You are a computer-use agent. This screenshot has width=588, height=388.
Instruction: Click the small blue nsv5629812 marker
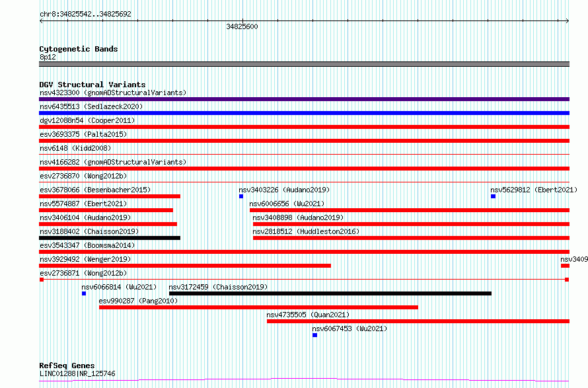pos(493,196)
